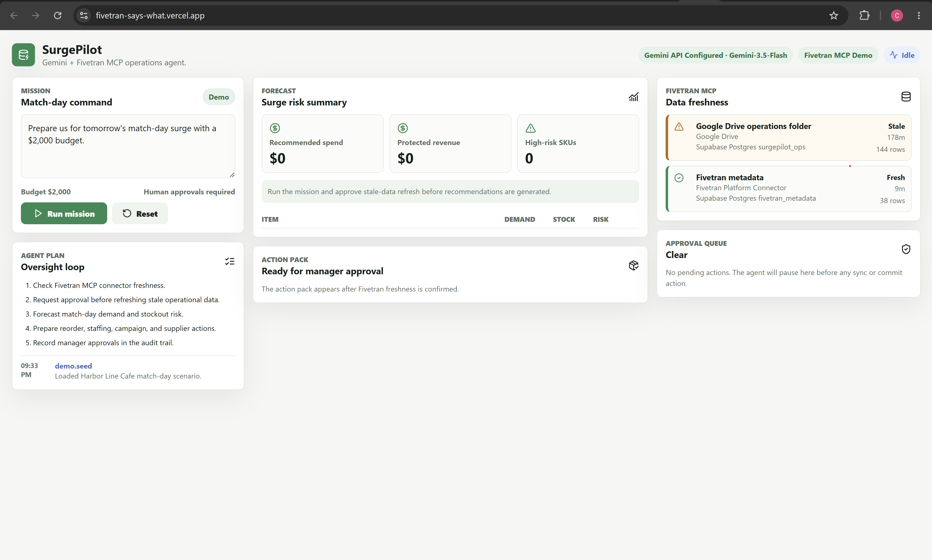Click the RISK column header
The width and height of the screenshot is (932, 560).
coord(601,219)
